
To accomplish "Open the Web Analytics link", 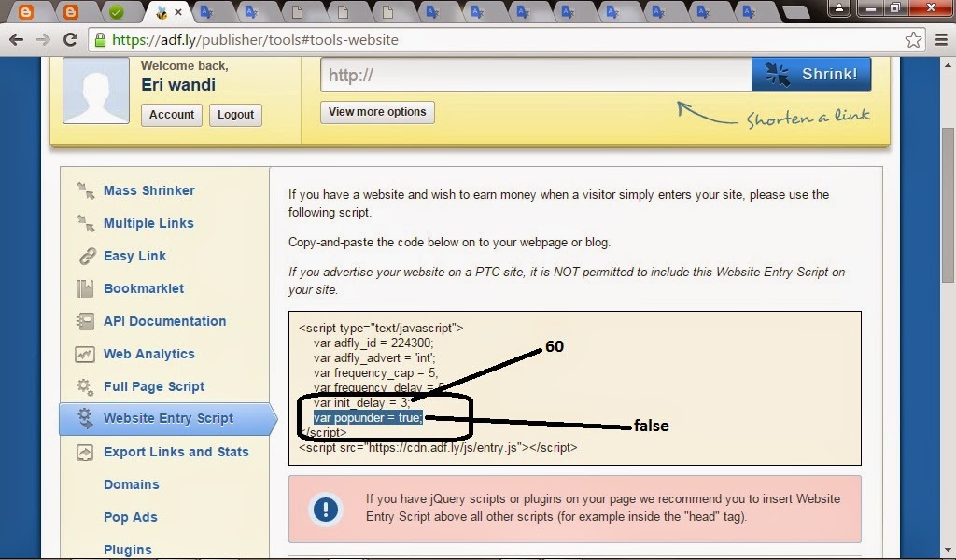I will coord(148,354).
